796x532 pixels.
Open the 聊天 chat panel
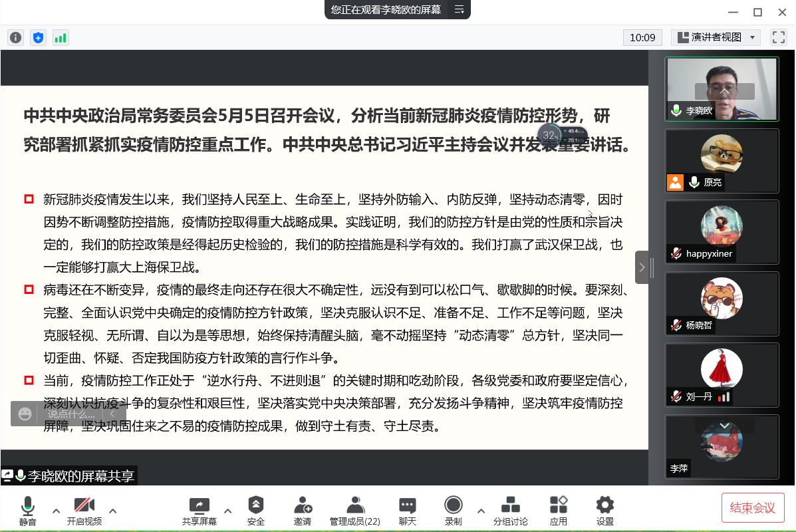[407, 511]
